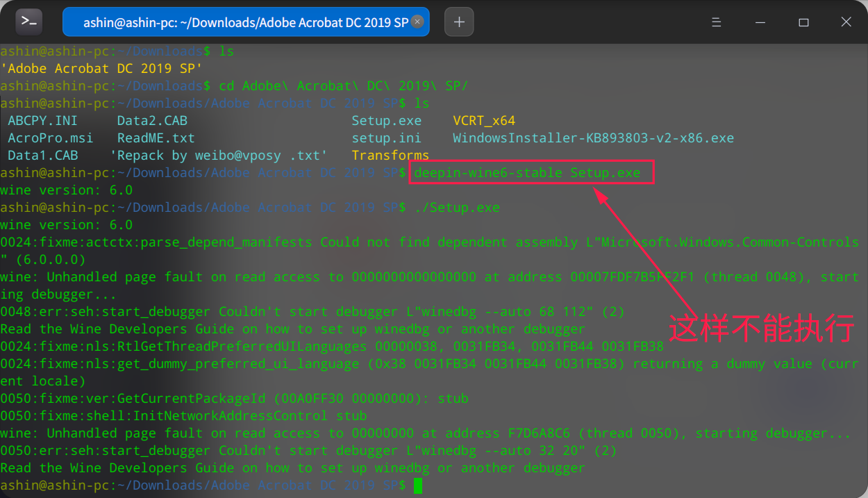Close the Adobe Acrobat DC terminal tab

click(x=417, y=22)
